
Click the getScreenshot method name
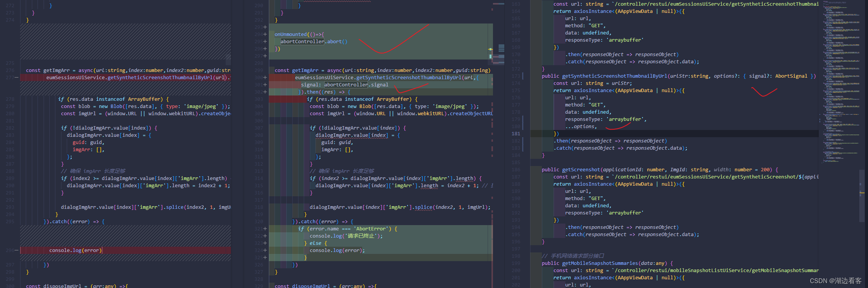click(x=581, y=169)
